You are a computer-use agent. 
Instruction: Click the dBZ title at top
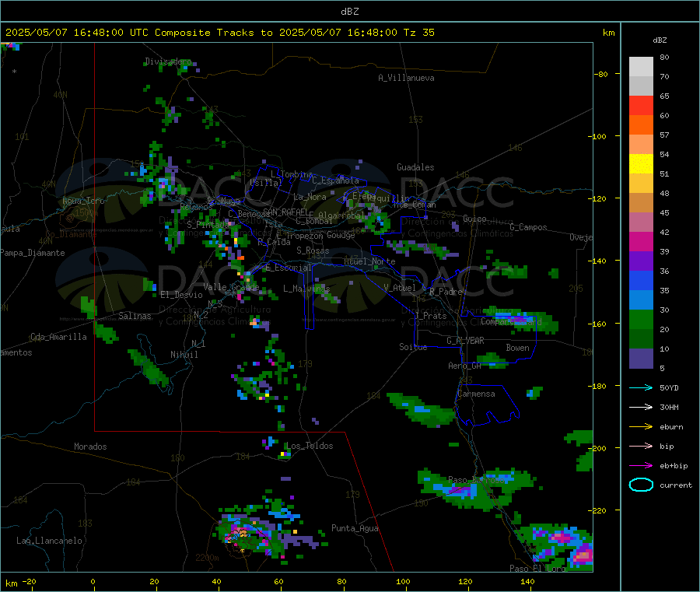[x=349, y=12]
